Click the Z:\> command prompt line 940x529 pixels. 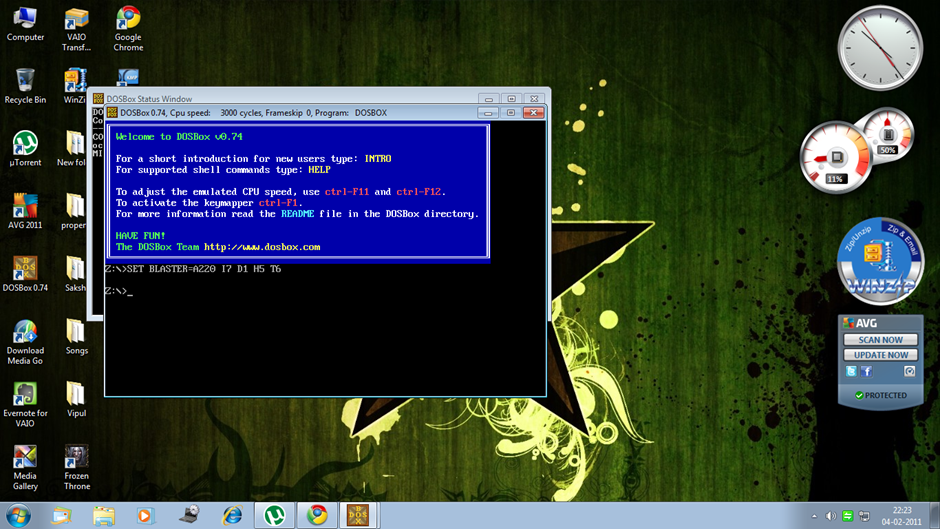point(119,291)
